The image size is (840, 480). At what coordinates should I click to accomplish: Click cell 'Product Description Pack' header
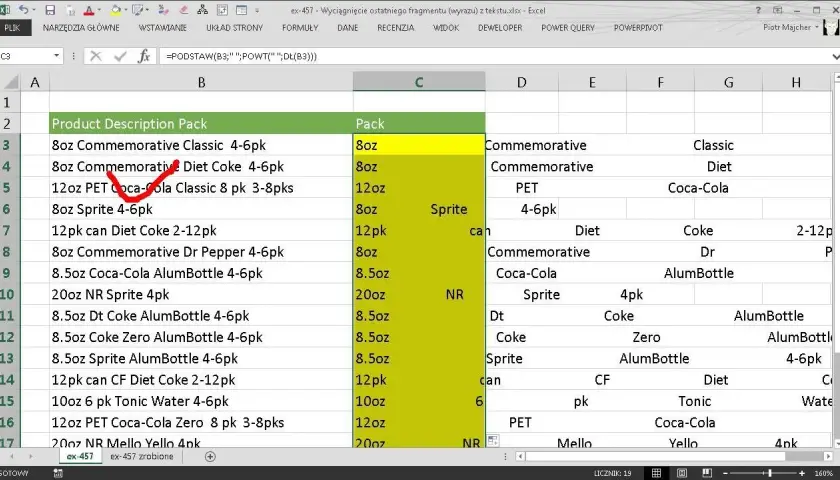click(x=201, y=124)
